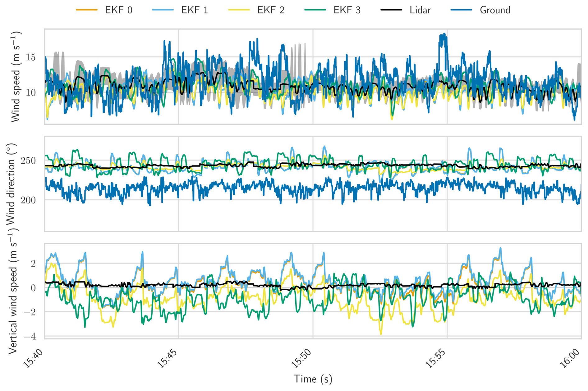The height and width of the screenshot is (391, 588).
Task: Select the 15:55 time tick label
Action: point(436,359)
